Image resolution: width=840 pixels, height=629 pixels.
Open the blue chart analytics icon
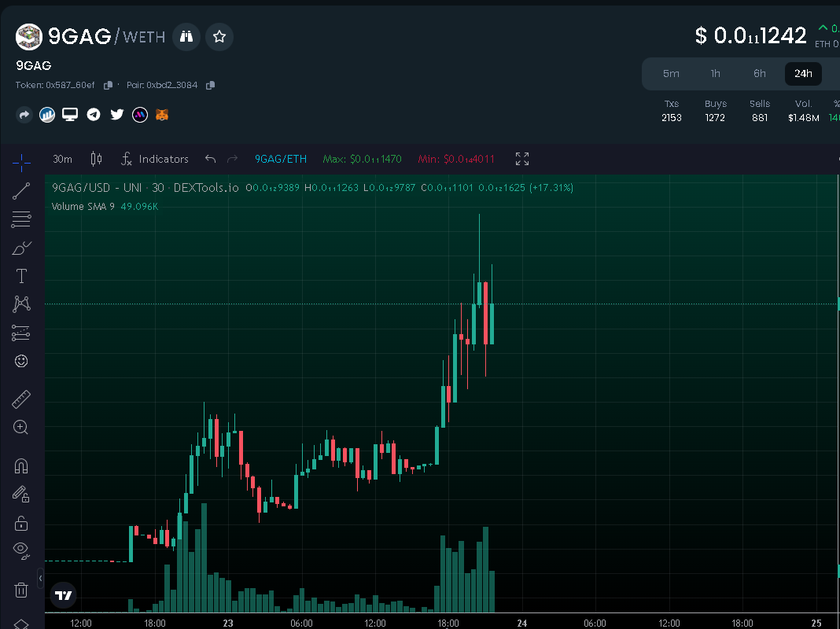47,115
